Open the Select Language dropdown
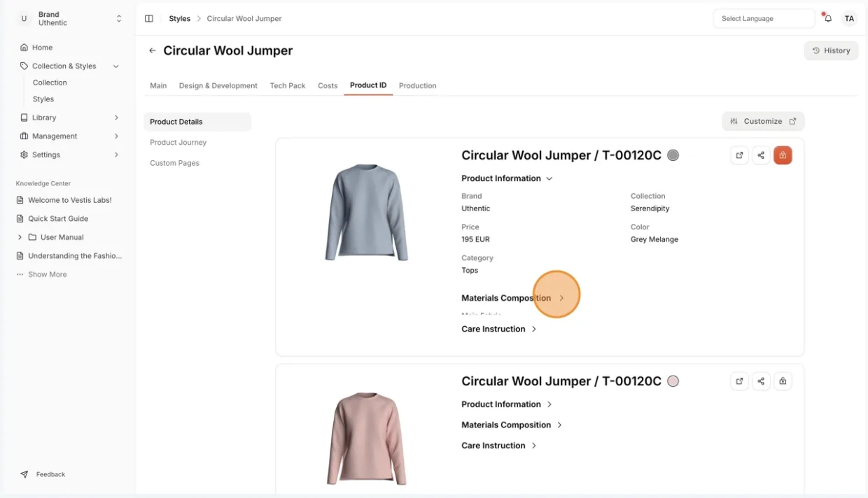Image resolution: width=868 pixels, height=498 pixels. [764, 19]
